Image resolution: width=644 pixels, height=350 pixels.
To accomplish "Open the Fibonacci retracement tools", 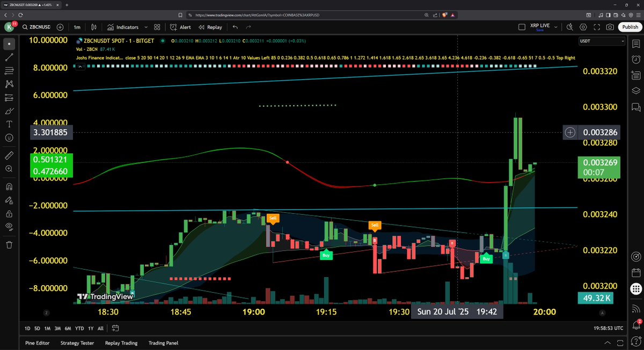I will 9,70.
